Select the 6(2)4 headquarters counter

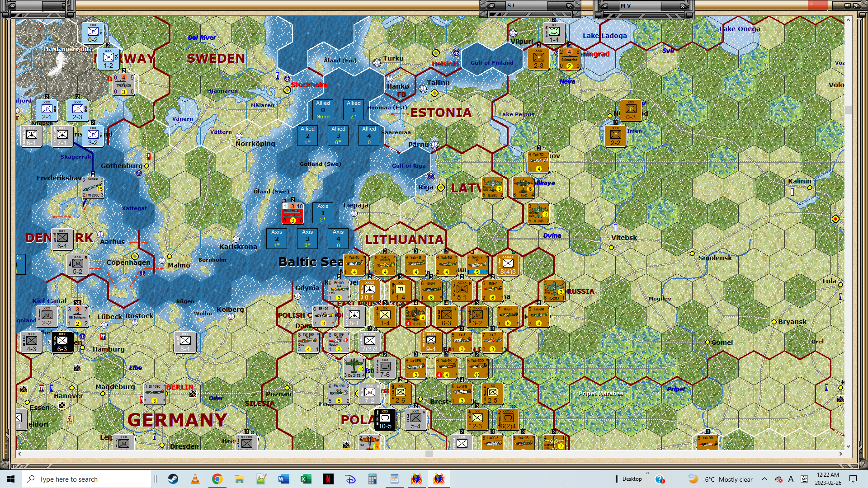point(508,419)
